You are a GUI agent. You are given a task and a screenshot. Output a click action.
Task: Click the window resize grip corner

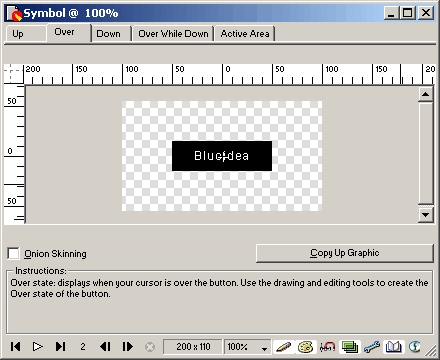coord(431,350)
